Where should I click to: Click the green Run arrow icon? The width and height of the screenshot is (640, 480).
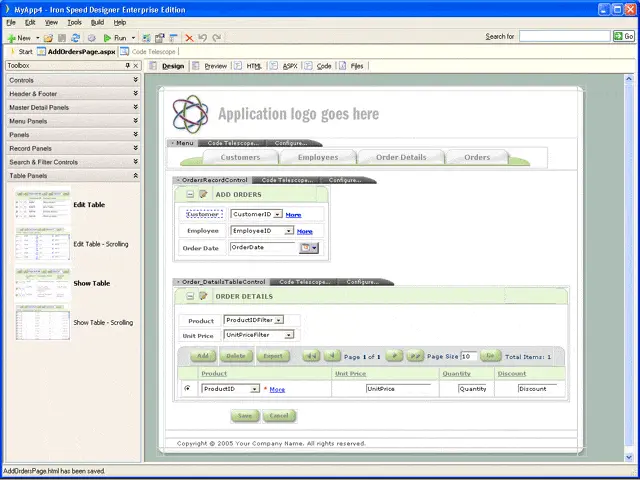tap(108, 37)
